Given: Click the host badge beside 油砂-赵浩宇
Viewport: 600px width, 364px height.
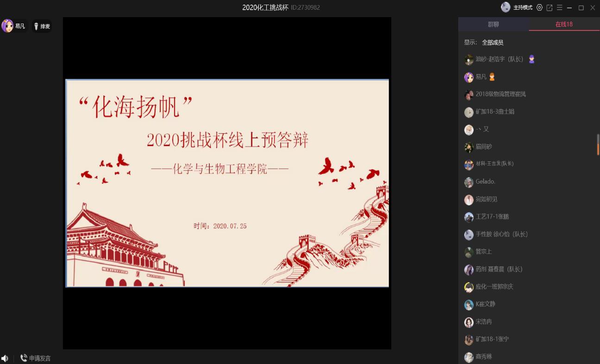Looking at the screenshot, I should click(x=531, y=59).
